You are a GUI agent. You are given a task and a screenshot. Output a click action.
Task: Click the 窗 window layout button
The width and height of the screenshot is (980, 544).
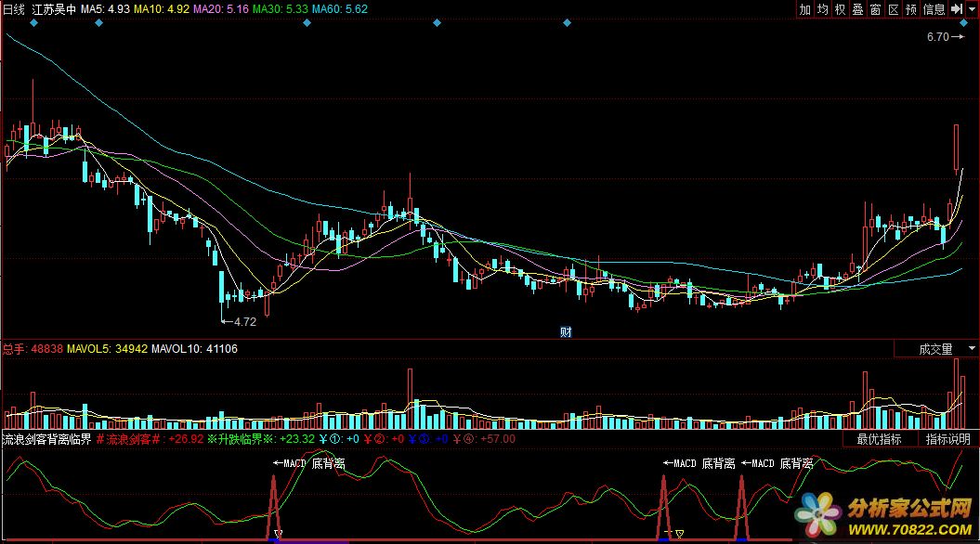tap(876, 9)
